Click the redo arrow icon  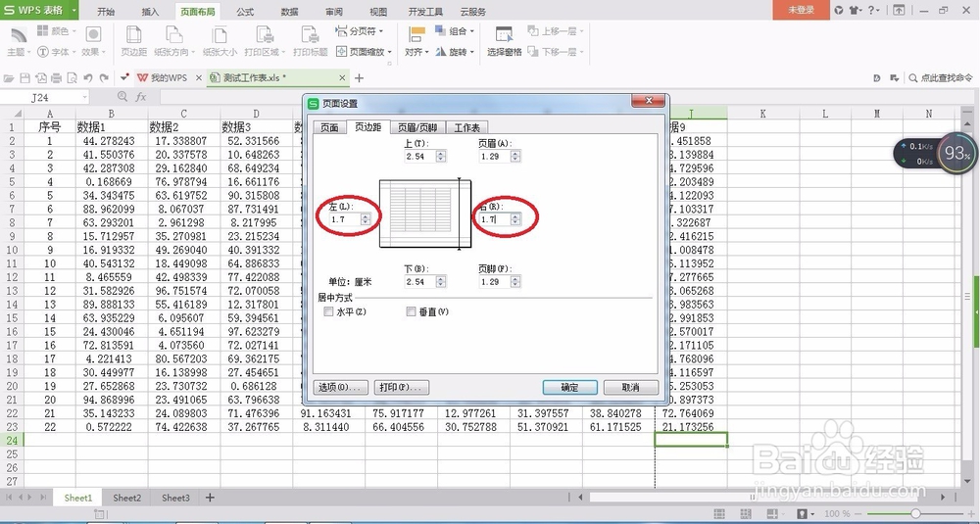pos(104,78)
